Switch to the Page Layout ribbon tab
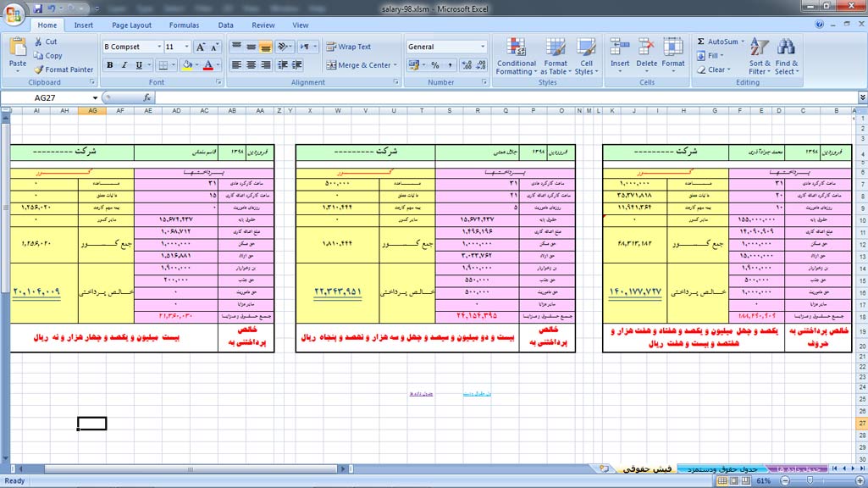The width and height of the screenshot is (868, 488). pyautogui.click(x=131, y=25)
